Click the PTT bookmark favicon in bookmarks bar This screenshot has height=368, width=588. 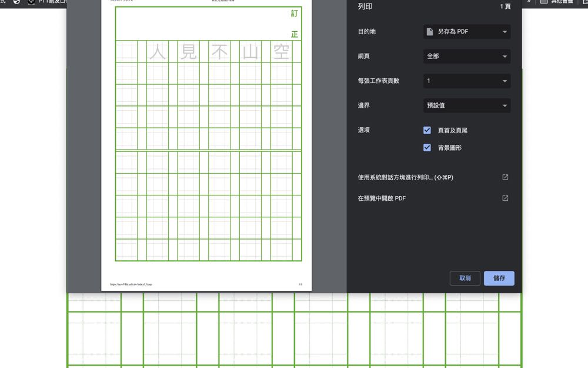pyautogui.click(x=31, y=2)
